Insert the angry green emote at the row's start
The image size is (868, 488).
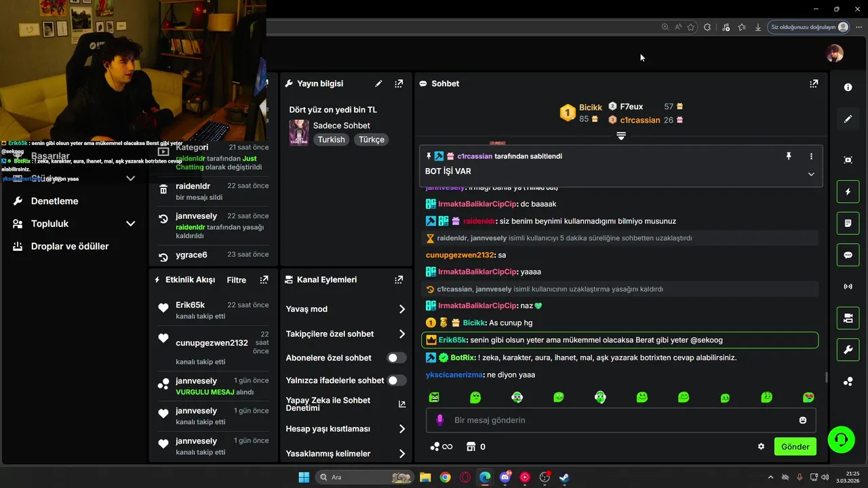point(434,397)
